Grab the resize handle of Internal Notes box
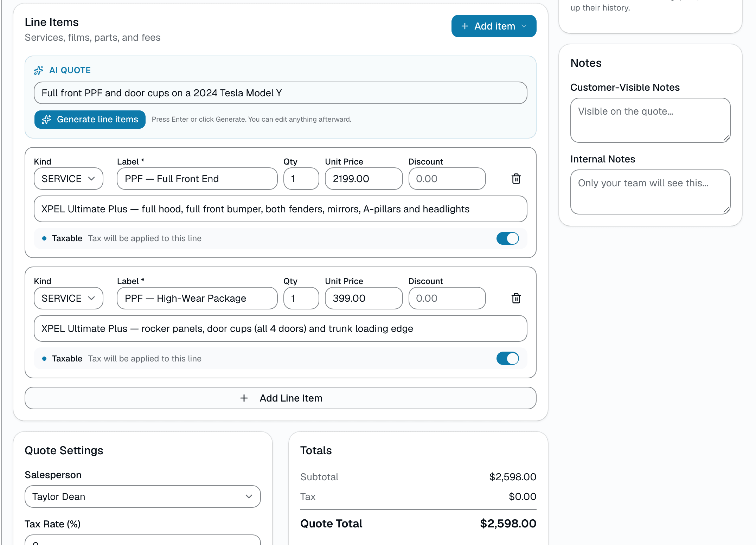 pyautogui.click(x=726, y=210)
